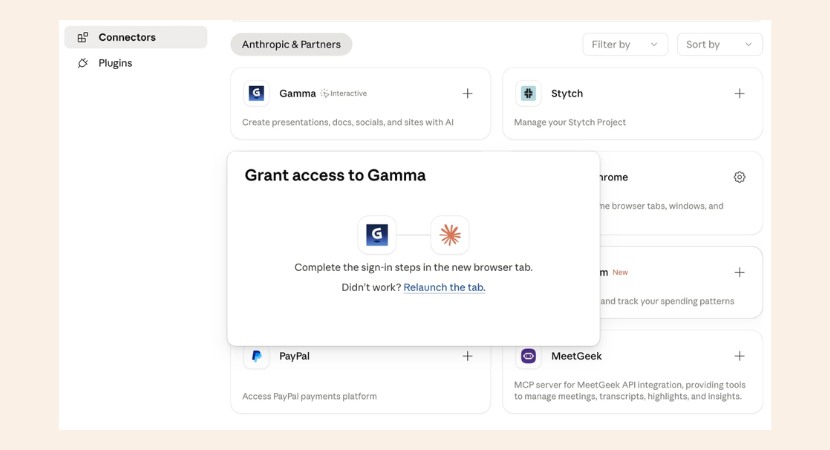Open the Connectors sidebar item
The height and width of the screenshot is (450, 830).
click(136, 37)
